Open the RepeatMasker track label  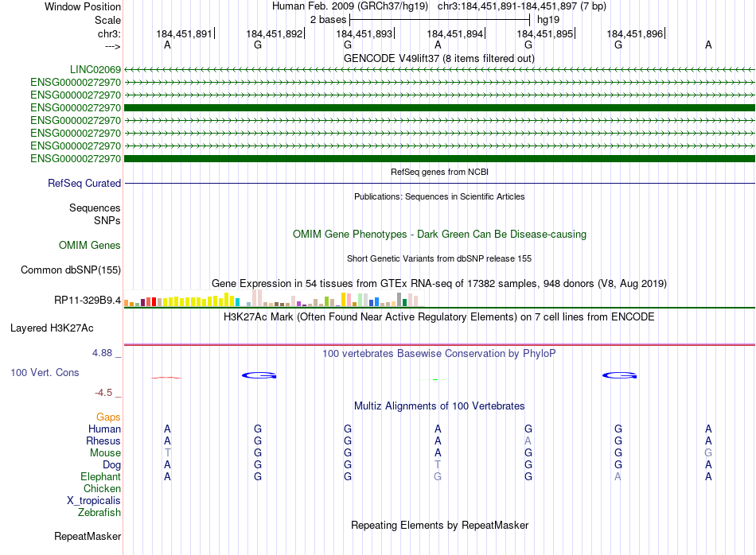[88, 536]
